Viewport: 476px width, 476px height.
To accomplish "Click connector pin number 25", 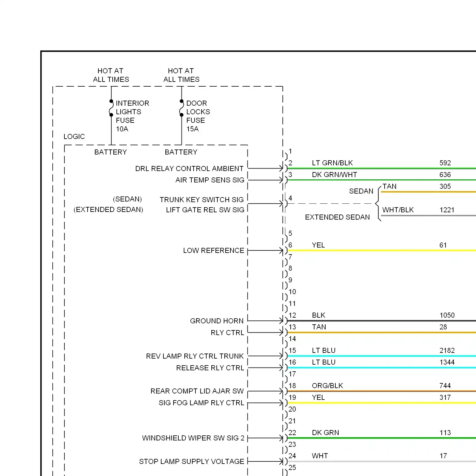I will coord(292,467).
